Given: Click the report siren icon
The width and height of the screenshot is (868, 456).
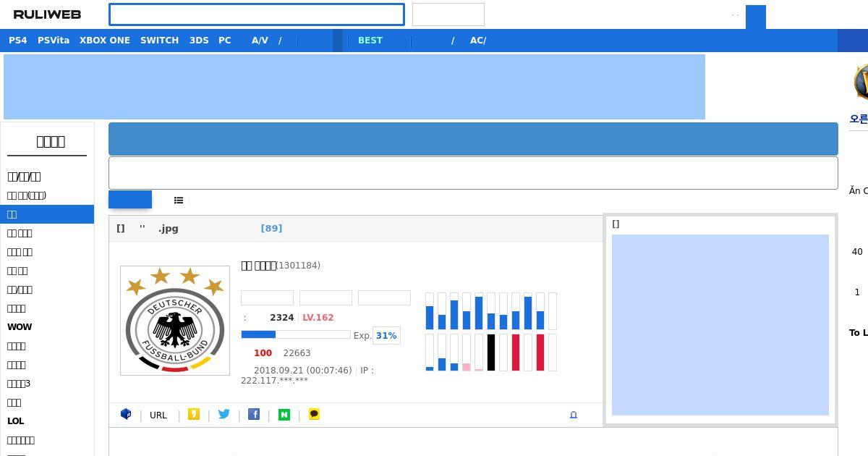Looking at the screenshot, I should point(574,415).
